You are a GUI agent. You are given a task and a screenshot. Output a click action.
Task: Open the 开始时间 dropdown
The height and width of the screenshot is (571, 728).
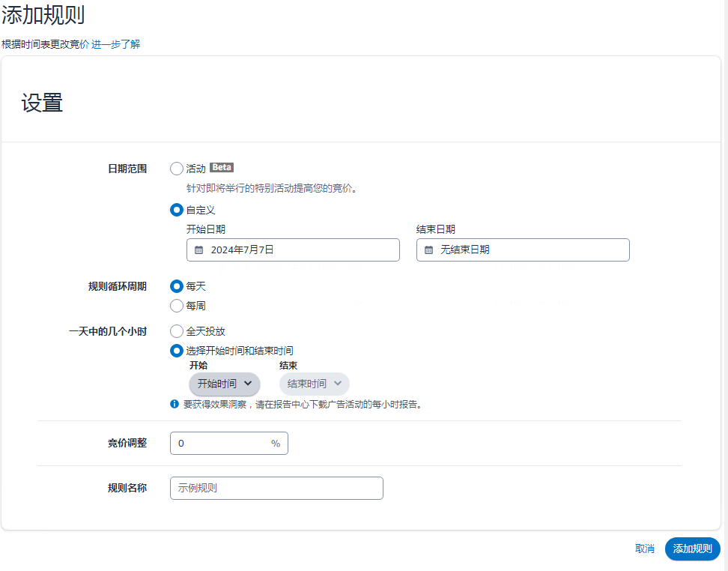click(x=224, y=383)
